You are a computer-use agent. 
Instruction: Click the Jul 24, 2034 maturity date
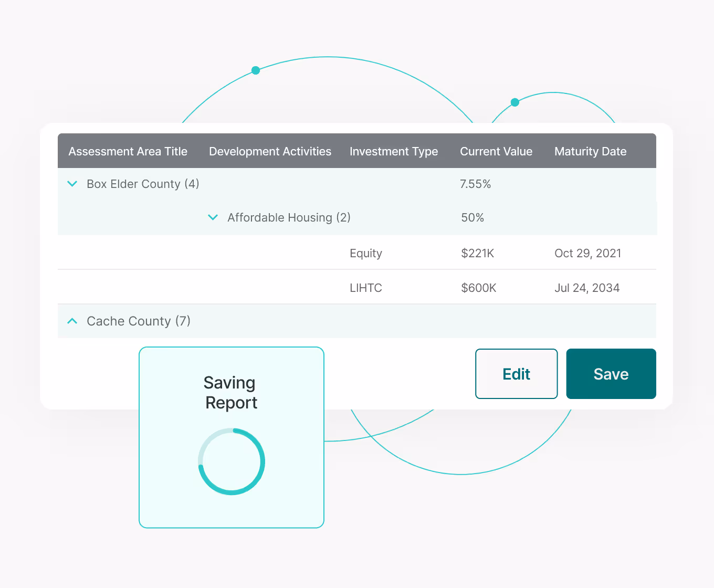pyautogui.click(x=587, y=288)
